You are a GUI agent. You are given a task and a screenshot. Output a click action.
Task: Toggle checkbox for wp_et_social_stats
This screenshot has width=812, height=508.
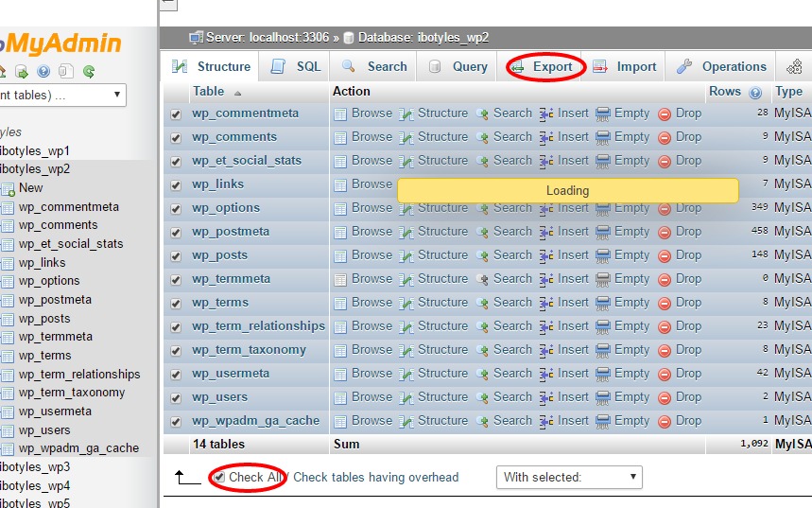tap(176, 162)
